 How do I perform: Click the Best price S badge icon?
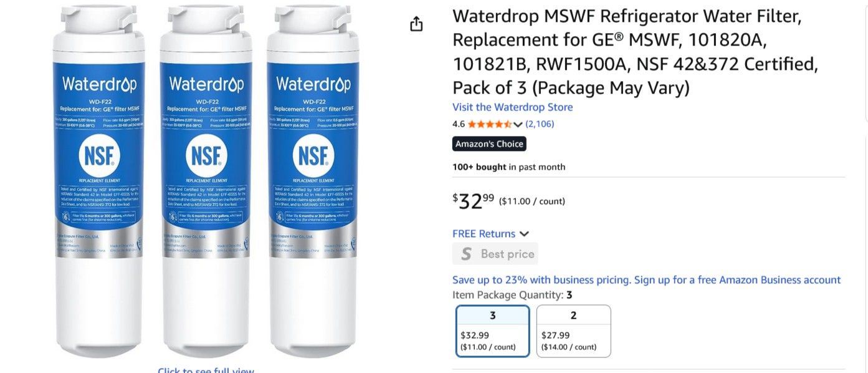pyautogui.click(x=466, y=254)
